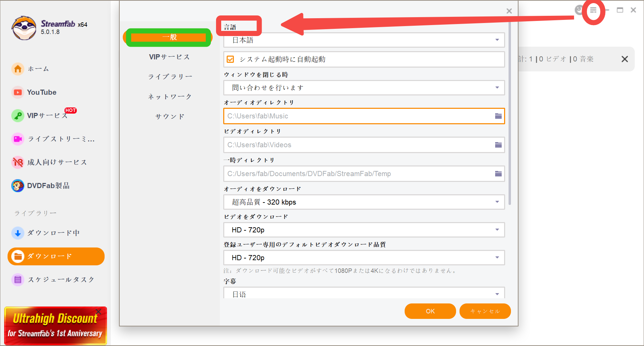644x346 pixels.
Task: Toggle auto-start at system startup checkbox
Action: click(x=230, y=59)
